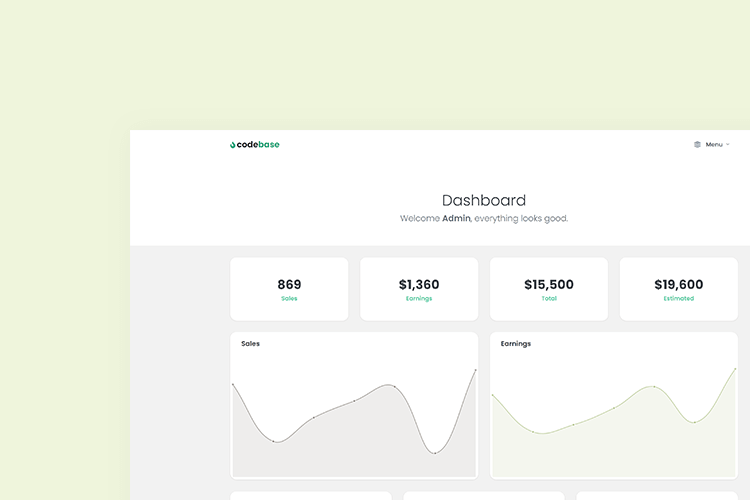The width and height of the screenshot is (750, 500).
Task: Pick the Sales chart's middle peak data point
Action: point(394,386)
